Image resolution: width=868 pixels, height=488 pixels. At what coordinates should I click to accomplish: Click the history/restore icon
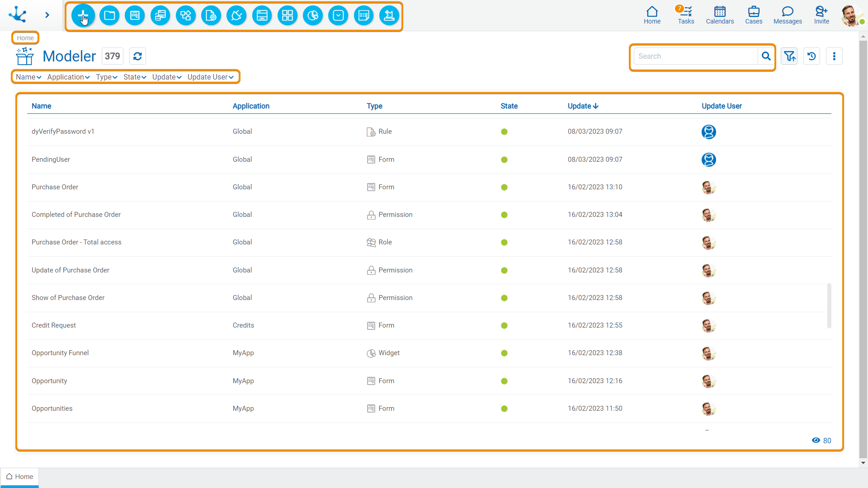[x=812, y=56]
